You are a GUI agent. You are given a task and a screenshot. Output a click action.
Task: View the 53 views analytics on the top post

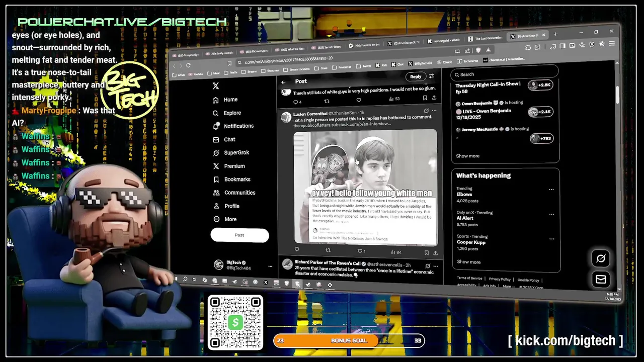394,99
